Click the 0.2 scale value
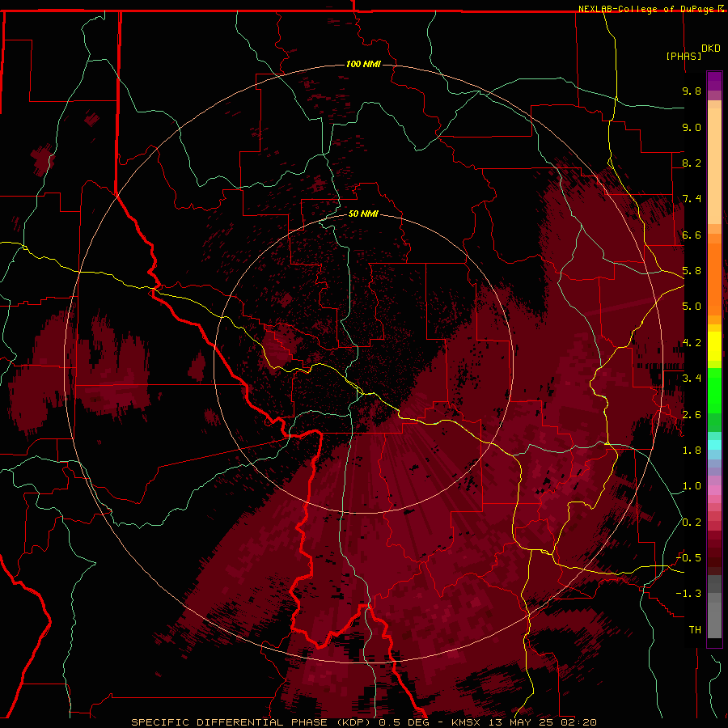Image resolution: width=728 pixels, height=728 pixels. (692, 523)
